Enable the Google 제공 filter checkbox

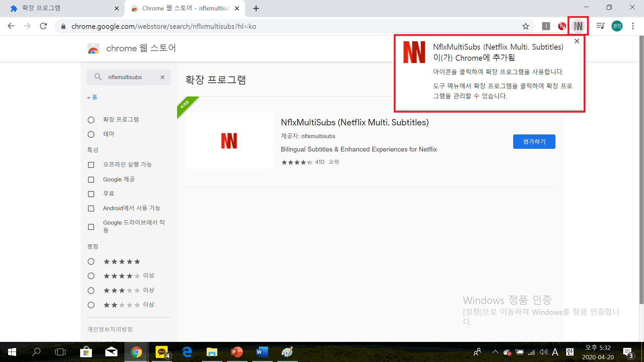[x=91, y=180]
